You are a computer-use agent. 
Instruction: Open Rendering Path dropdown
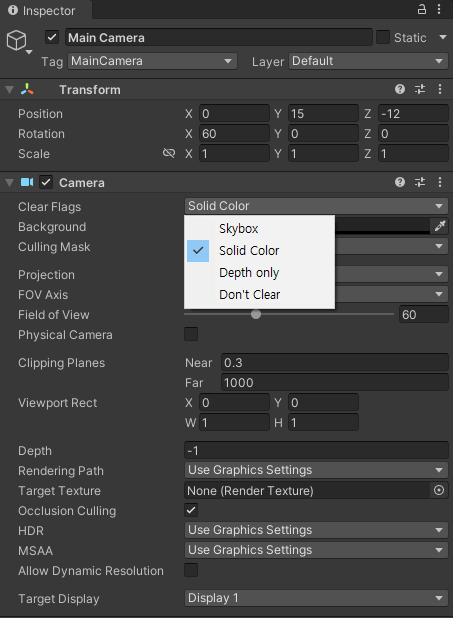coord(316,470)
